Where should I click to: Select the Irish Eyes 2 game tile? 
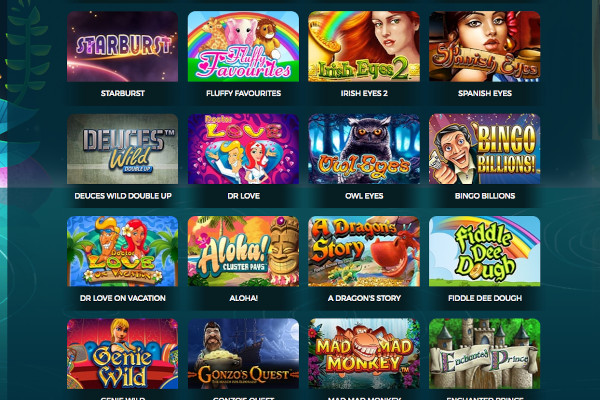point(364,46)
